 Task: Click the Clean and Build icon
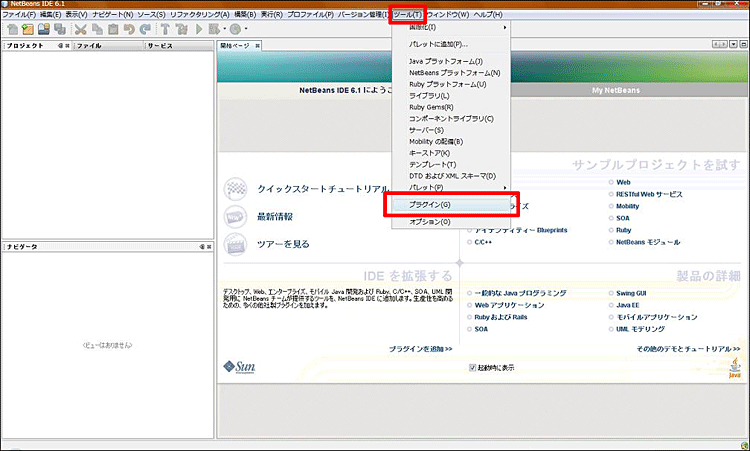(181, 29)
